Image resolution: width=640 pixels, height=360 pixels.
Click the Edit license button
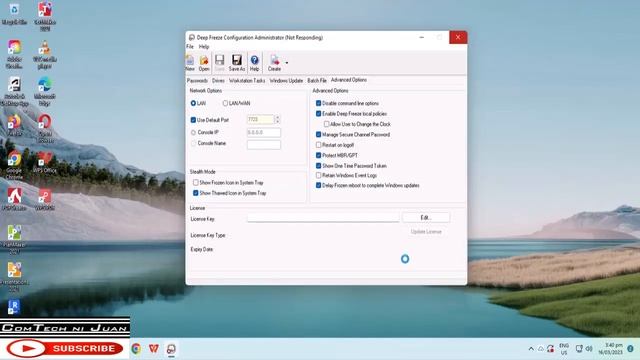point(426,218)
